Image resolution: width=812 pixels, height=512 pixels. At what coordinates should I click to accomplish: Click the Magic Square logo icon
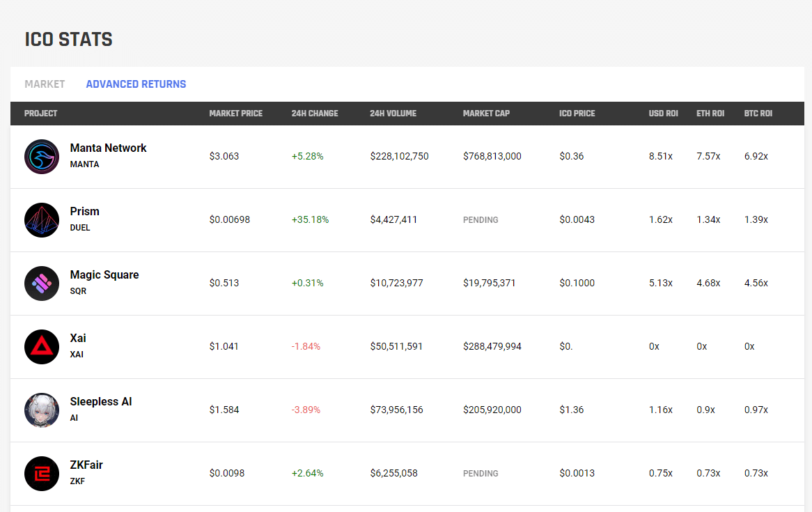point(42,284)
